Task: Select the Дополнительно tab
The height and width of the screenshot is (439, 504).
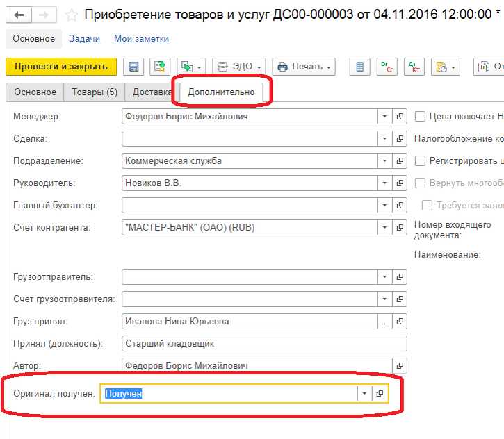Action: click(221, 92)
